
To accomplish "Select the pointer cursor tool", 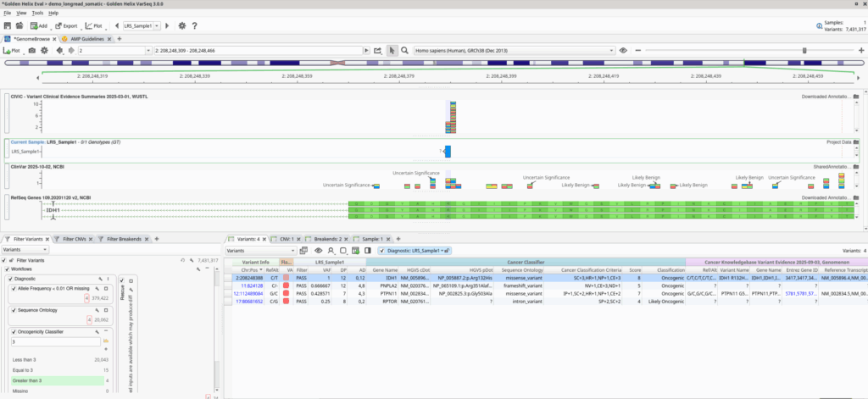I will coord(392,50).
